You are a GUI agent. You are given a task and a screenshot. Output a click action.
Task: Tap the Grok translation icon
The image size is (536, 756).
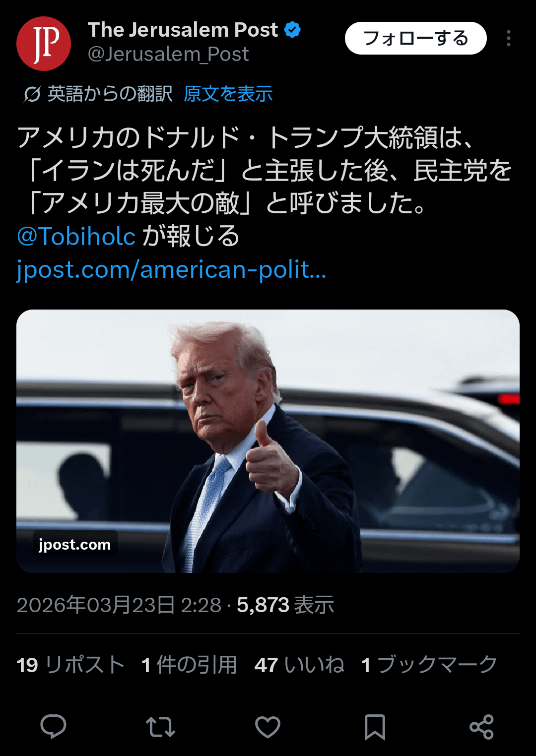[x=31, y=94]
